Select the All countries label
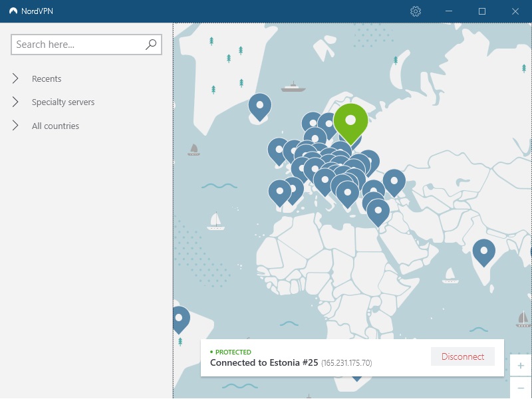 coord(55,126)
